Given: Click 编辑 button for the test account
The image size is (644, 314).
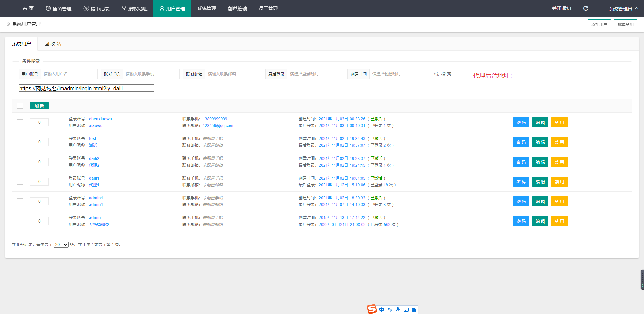Looking at the screenshot, I should (540, 142).
